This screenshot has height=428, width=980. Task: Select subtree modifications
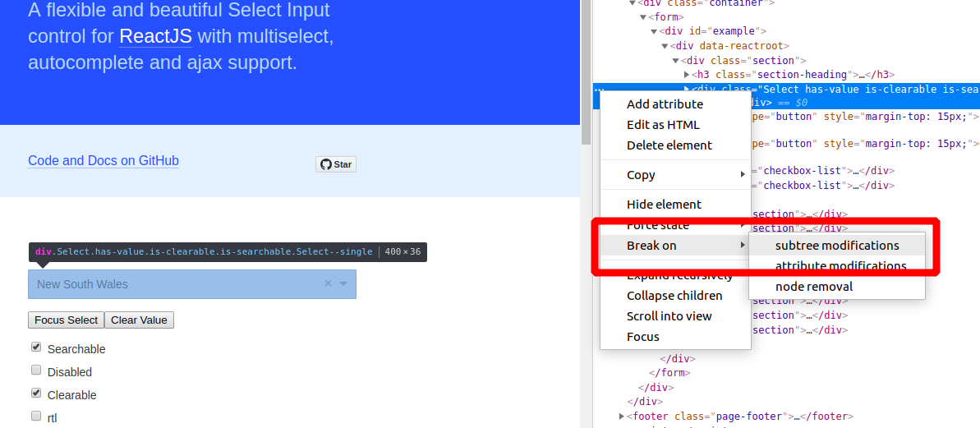tap(837, 246)
